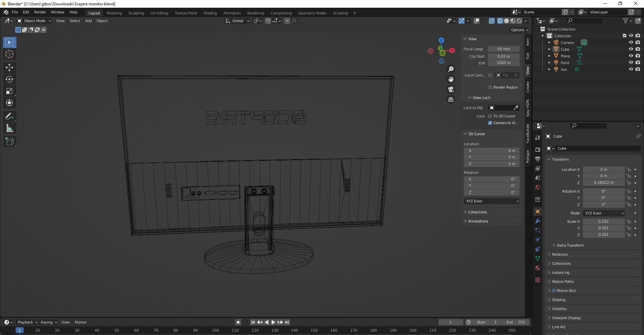Select the Move tool
The image size is (644, 335).
coord(9,67)
